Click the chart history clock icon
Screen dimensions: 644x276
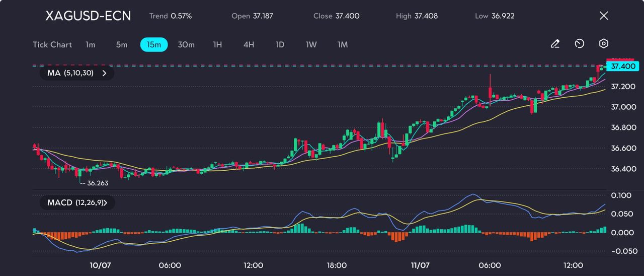pyautogui.click(x=579, y=44)
